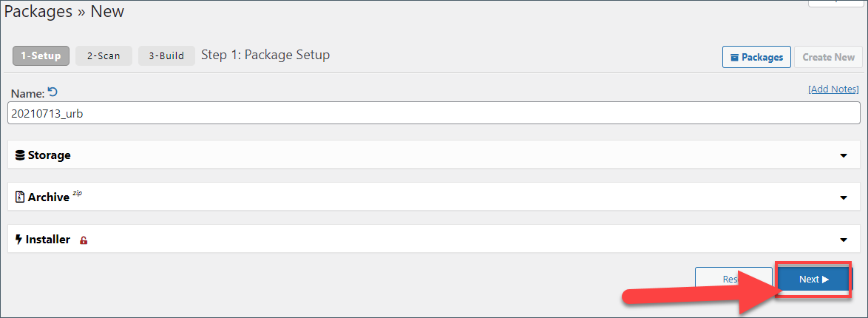Open the Add Notes link
The image size is (868, 318).
[833, 89]
